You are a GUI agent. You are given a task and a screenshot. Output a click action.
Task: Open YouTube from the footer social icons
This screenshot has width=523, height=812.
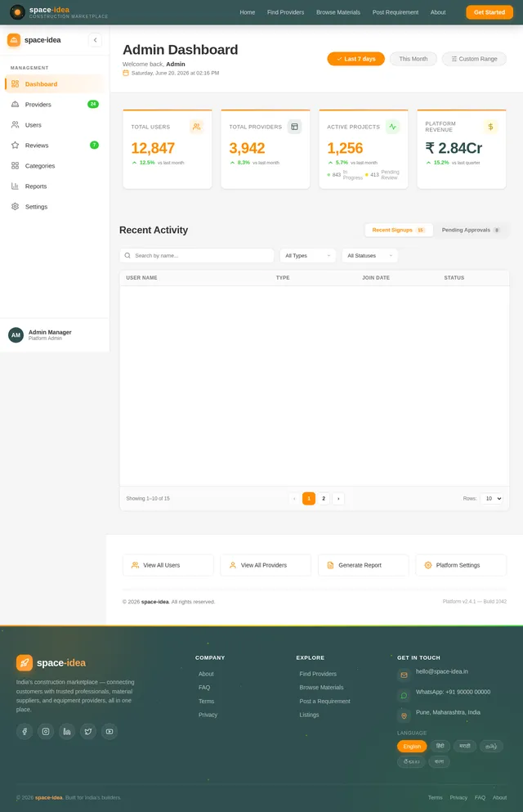[x=110, y=731]
